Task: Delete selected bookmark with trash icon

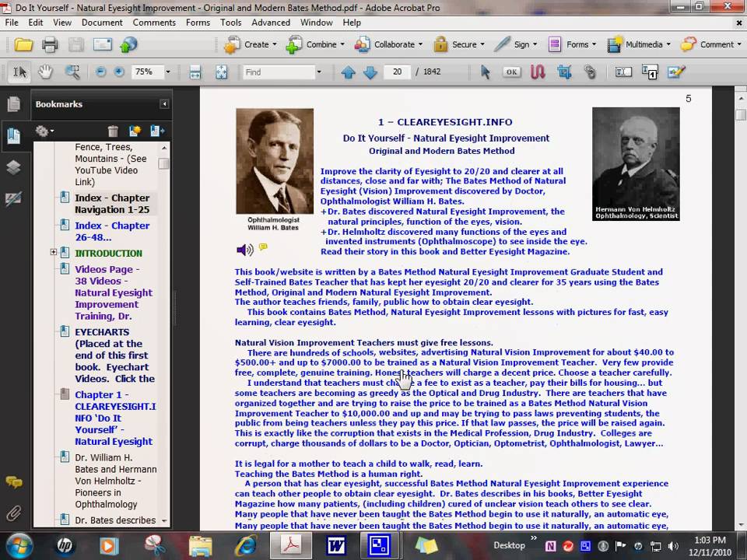Action: pyautogui.click(x=113, y=131)
